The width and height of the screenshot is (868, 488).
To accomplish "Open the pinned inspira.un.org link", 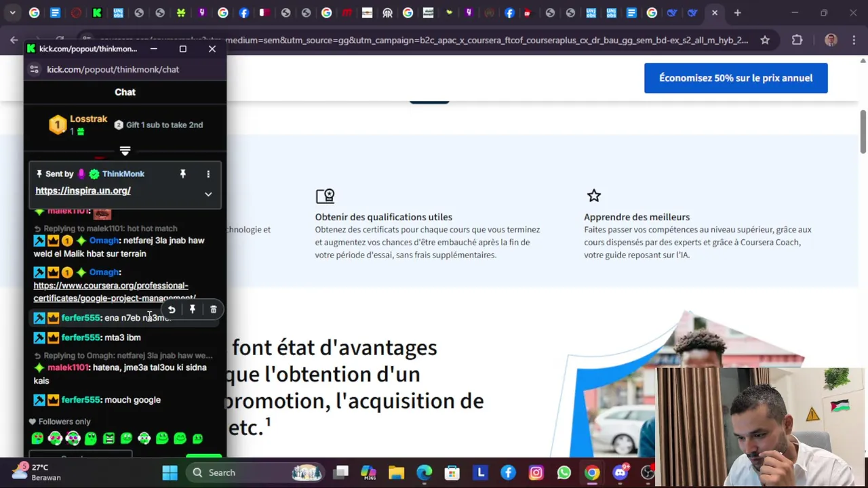I will 83,190.
